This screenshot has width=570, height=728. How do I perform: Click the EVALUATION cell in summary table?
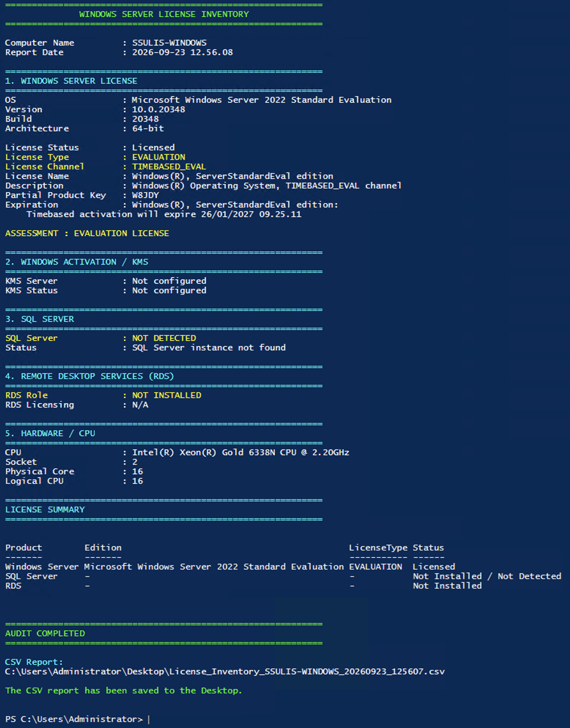(x=375, y=567)
